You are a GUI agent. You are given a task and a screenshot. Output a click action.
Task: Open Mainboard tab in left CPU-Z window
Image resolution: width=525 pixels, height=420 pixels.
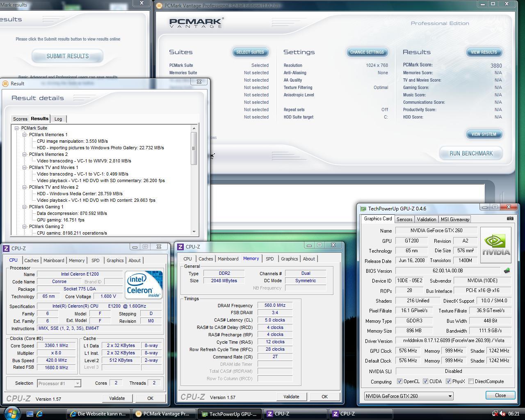click(x=54, y=260)
